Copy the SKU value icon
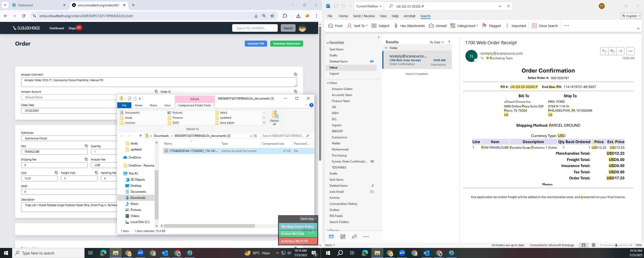644x258 pixels. 86,146
